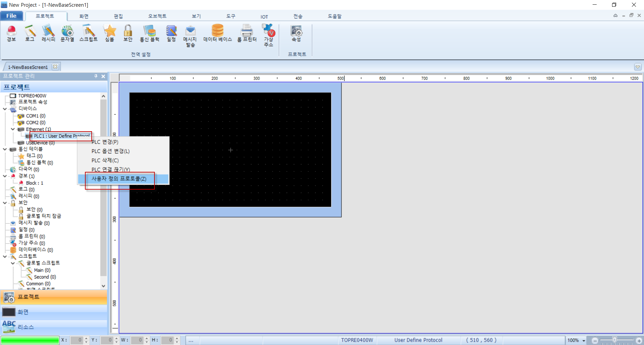
Task: Collapse the 경보 (1) tree node
Action: click(5, 176)
